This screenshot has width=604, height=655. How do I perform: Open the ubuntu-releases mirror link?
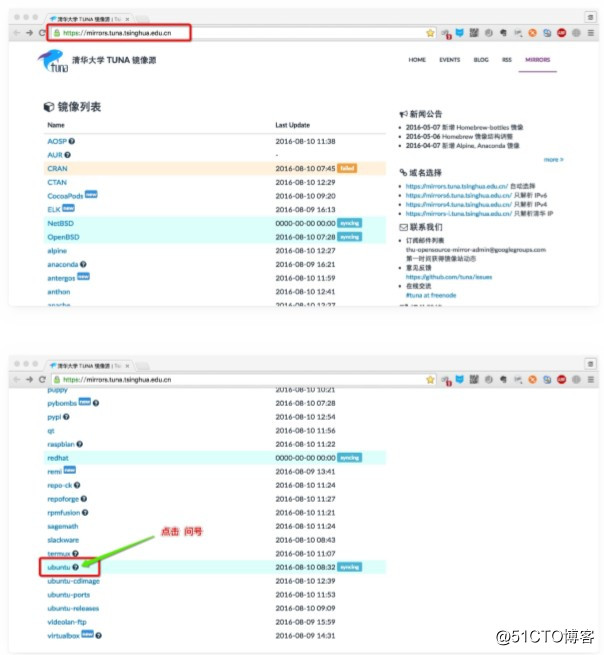[73, 608]
